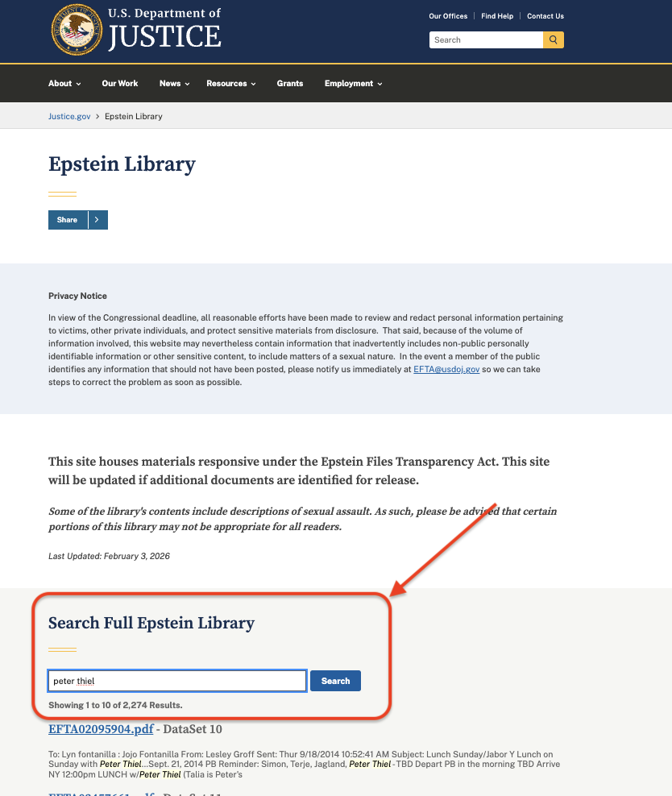Viewport: 672px width, 796px height.
Task: Click the EFTA@usdoj.gov email link
Action: coord(446,369)
